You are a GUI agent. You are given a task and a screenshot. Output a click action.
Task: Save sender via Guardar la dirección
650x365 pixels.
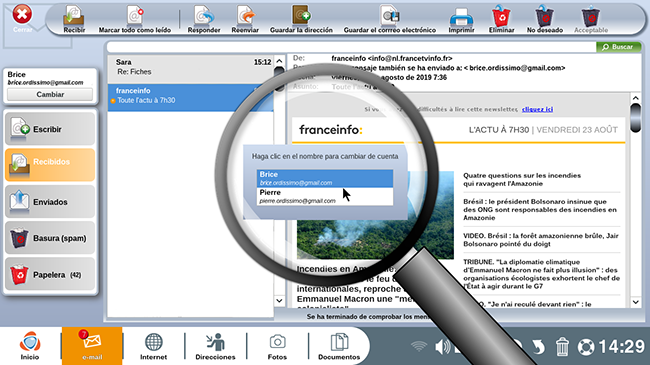(x=301, y=17)
